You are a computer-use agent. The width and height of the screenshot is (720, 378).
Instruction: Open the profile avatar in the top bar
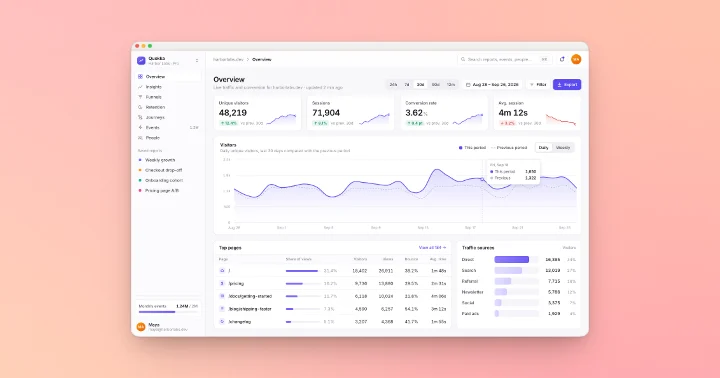tap(576, 59)
